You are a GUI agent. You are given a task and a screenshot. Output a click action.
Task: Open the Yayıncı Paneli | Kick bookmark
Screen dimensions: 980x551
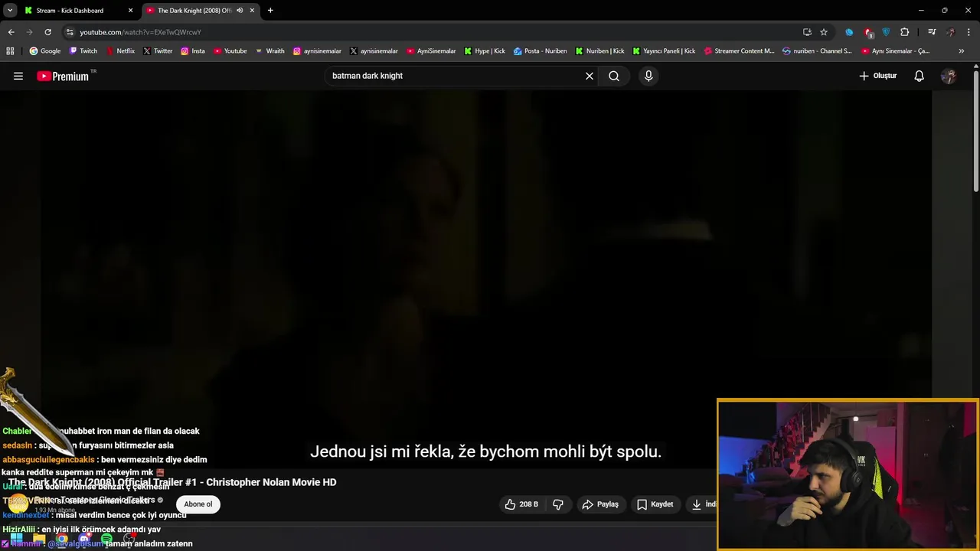(x=664, y=51)
